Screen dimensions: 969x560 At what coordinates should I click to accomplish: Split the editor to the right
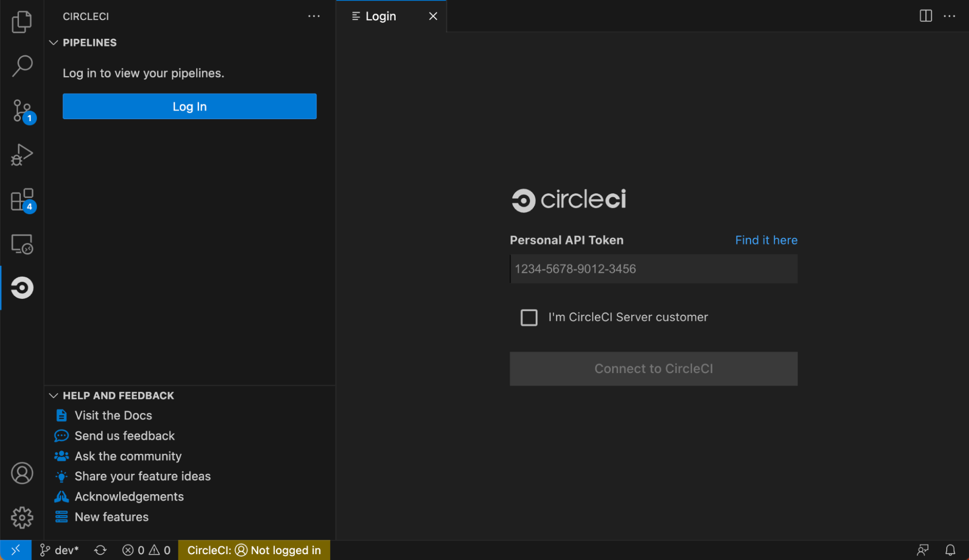[925, 16]
